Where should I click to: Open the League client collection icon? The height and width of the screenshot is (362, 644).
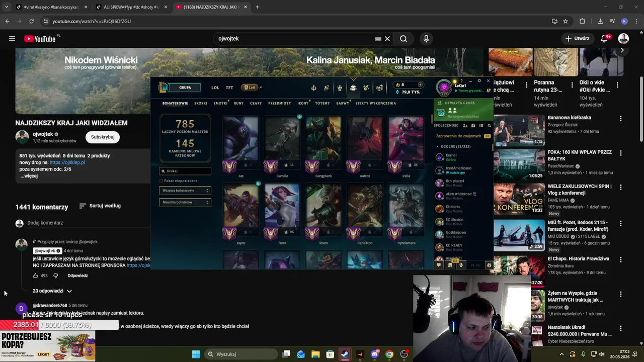[x=353, y=87]
